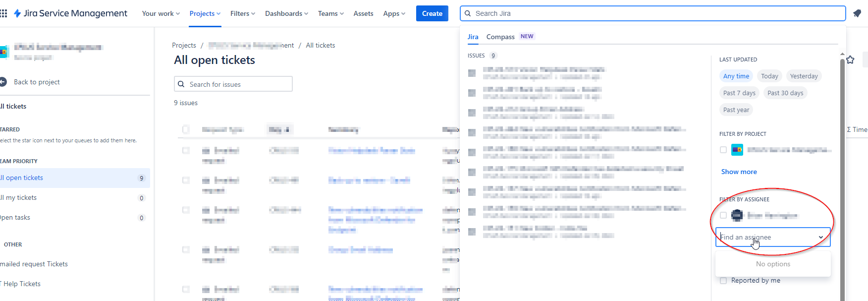868x301 pixels.
Task: Click the magnifier icon in Search for issues
Action: pos(181,84)
